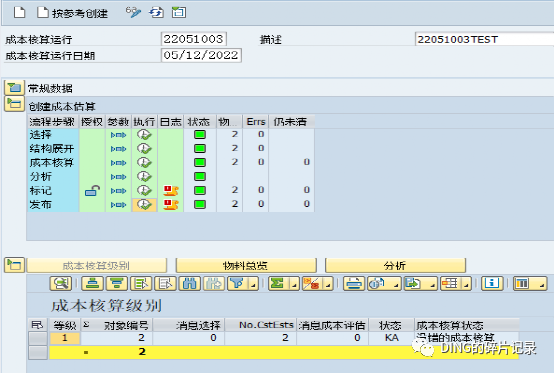Image resolution: width=554 pixels, height=373 pixels.
Task: Click the 成本核算运行日期 date field
Action: 201,55
